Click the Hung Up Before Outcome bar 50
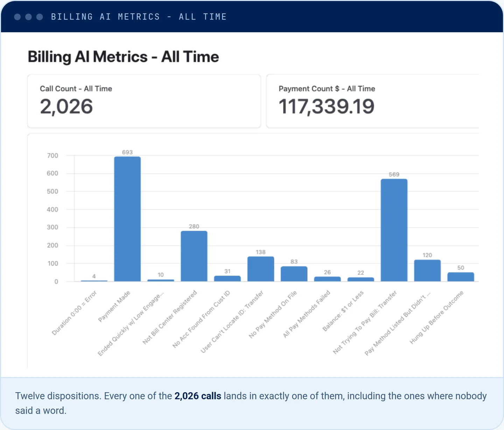The height and width of the screenshot is (430, 504). [461, 277]
